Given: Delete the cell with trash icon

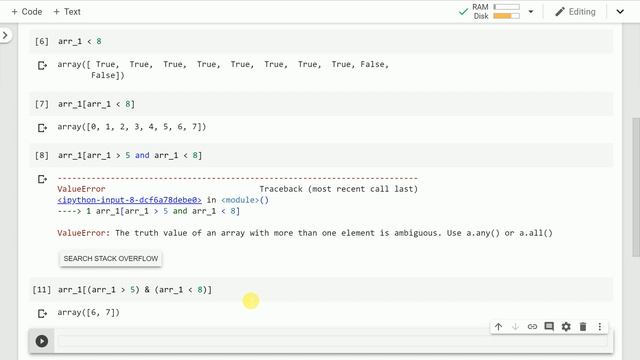Looking at the screenshot, I should (x=583, y=327).
